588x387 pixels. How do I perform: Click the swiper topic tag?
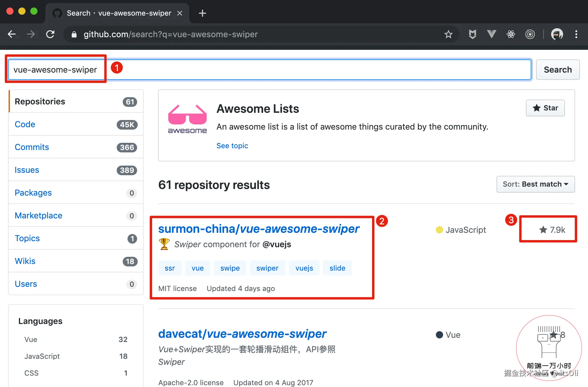tap(267, 268)
